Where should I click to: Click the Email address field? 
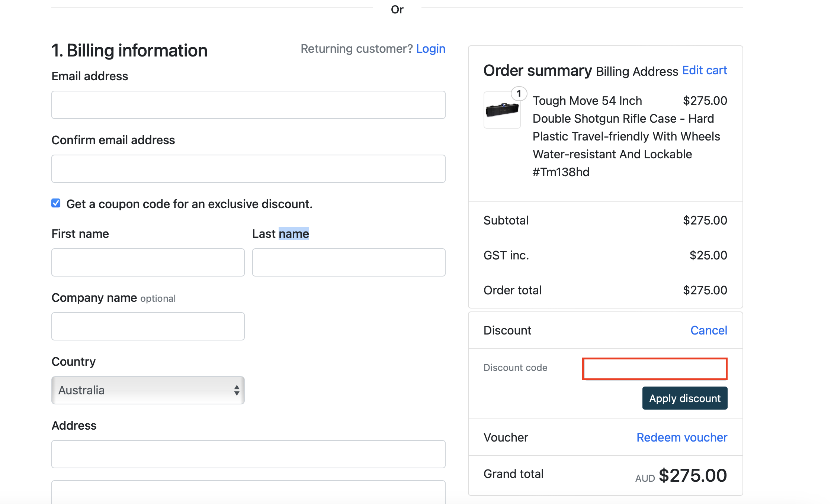(248, 104)
